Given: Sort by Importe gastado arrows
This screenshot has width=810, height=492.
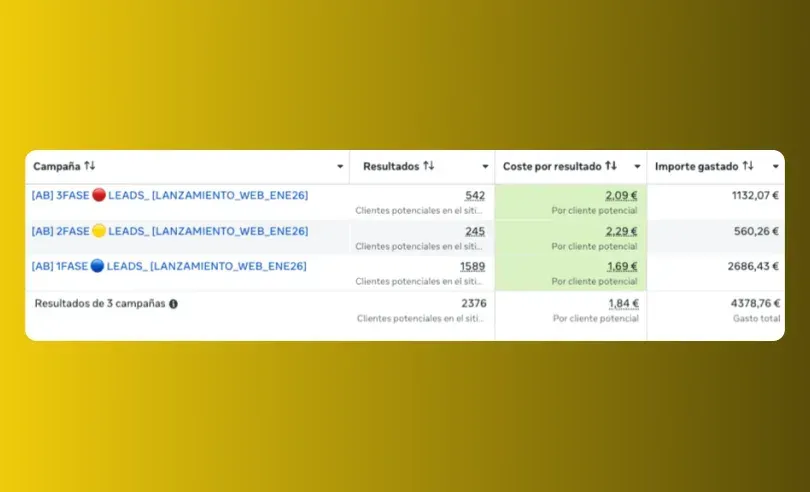Looking at the screenshot, I should pyautogui.click(x=748, y=166).
